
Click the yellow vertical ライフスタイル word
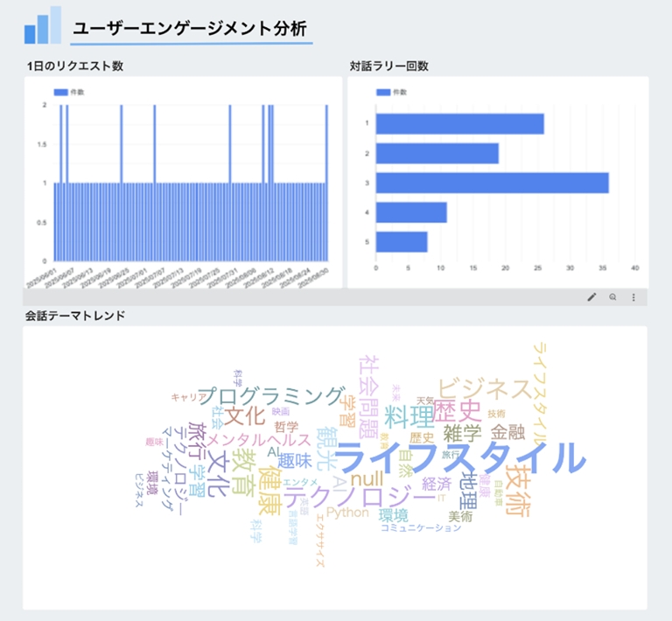[540, 394]
